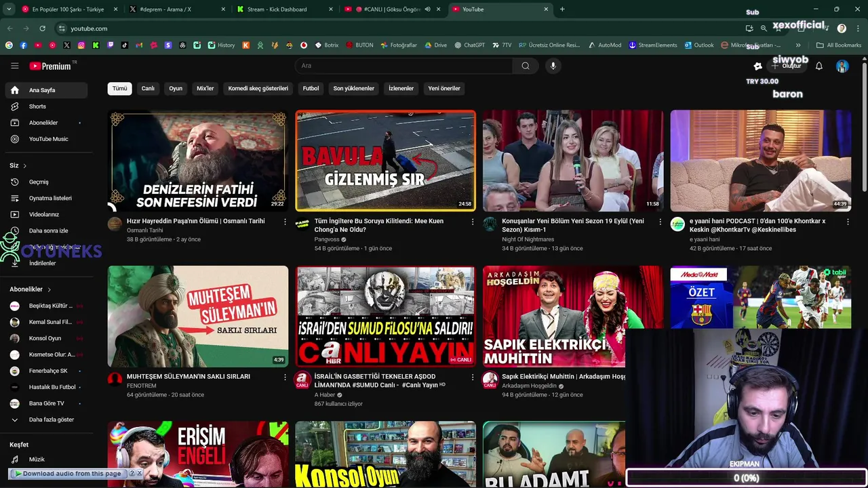
Task: Open options for Hızır Hayreddin Paşa video
Action: (x=285, y=222)
